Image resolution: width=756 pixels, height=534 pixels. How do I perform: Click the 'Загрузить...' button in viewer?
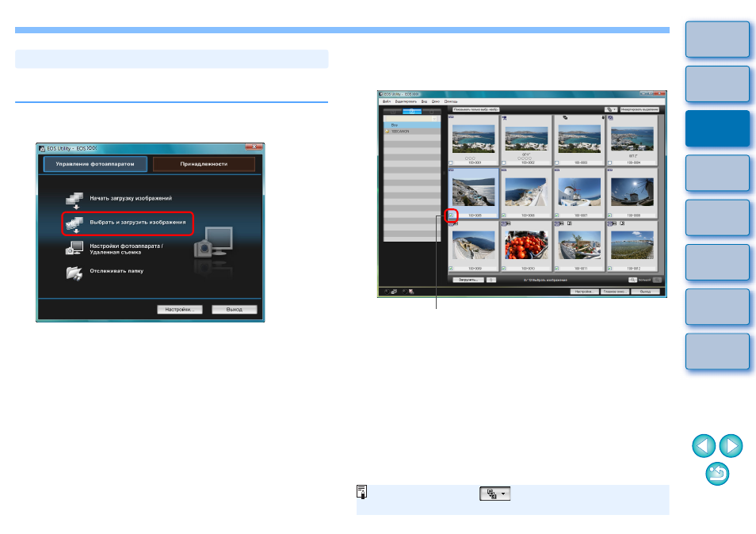[x=468, y=280]
